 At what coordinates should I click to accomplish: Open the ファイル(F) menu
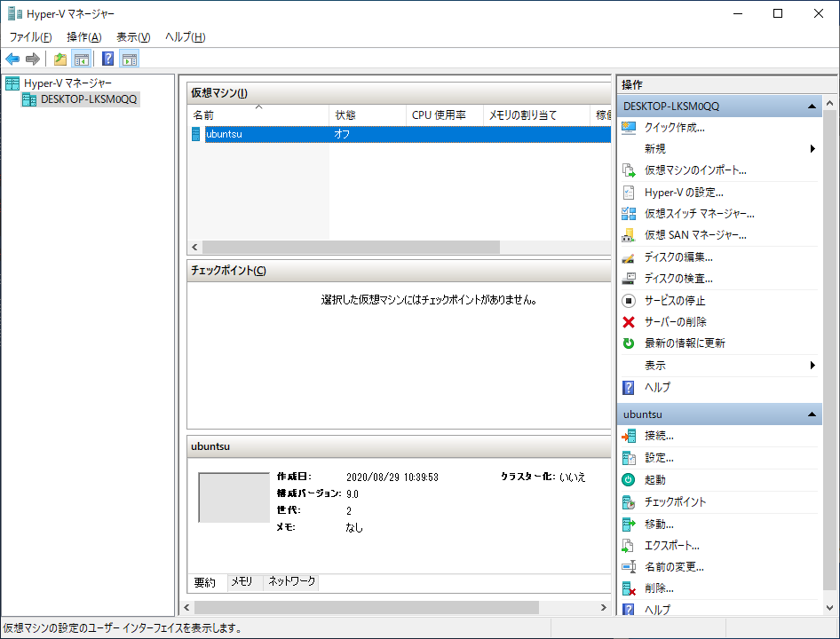pyautogui.click(x=30, y=37)
